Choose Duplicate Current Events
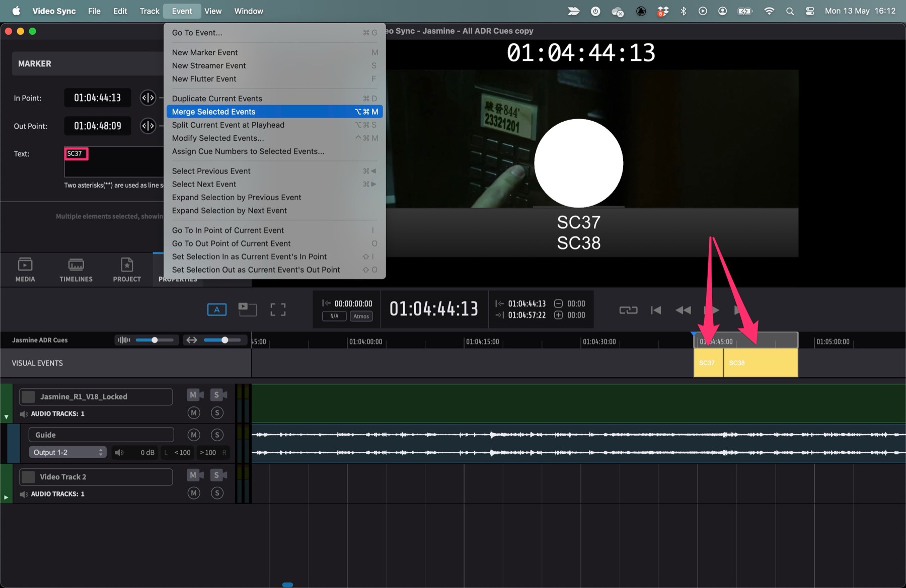The height and width of the screenshot is (588, 906). (x=275, y=99)
